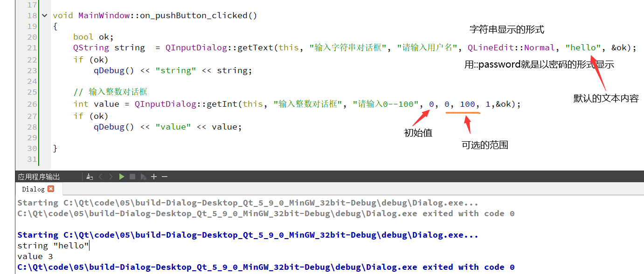Clear the application output with the broom icon
Viewport: 644px width, 274px height.
90,177
